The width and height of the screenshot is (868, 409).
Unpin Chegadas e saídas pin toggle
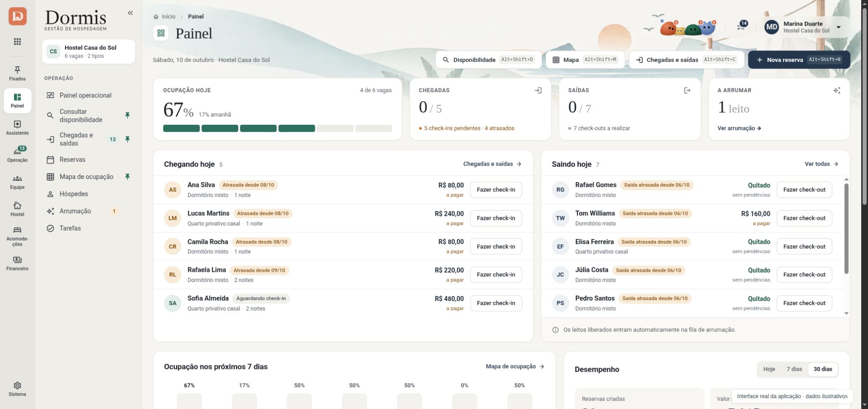pos(128,139)
